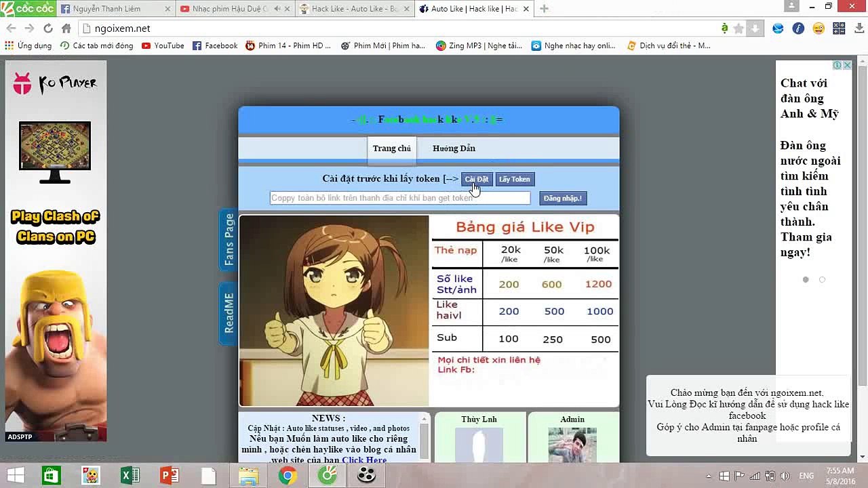The image size is (868, 488).
Task: Reload the ngoixem.net page
Action: point(47,28)
